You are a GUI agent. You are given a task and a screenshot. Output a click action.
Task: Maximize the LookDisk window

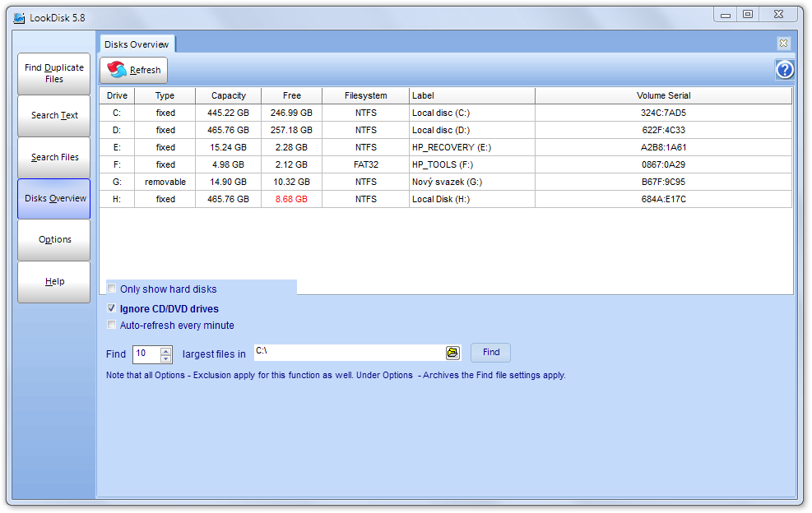(x=748, y=14)
